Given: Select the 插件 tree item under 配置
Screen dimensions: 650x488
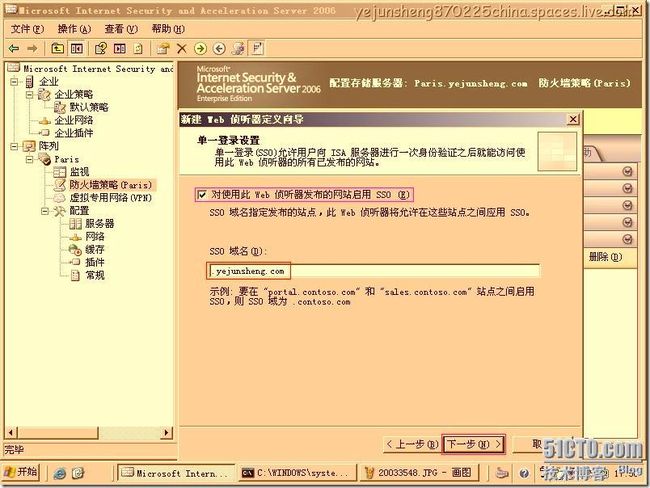Looking at the screenshot, I should (x=95, y=262).
